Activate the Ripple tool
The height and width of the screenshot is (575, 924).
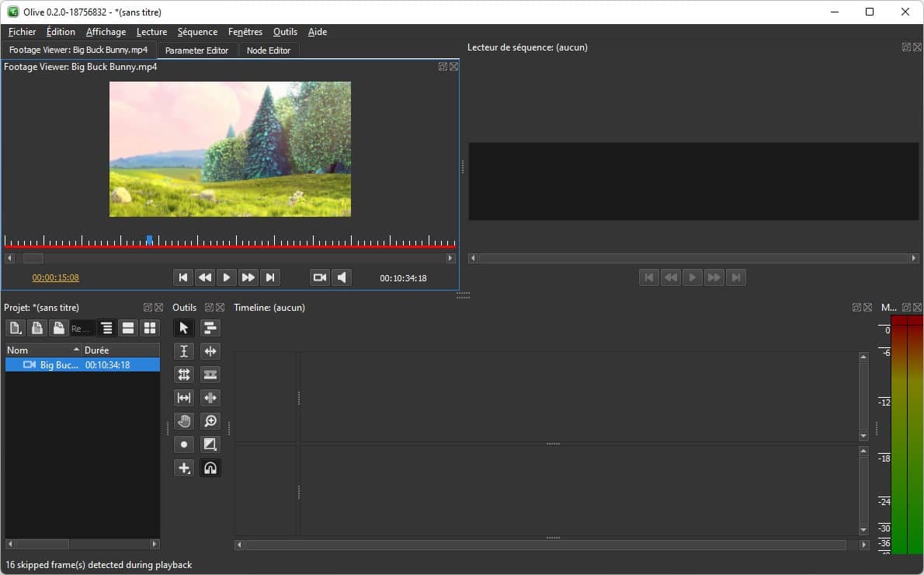[x=210, y=351]
